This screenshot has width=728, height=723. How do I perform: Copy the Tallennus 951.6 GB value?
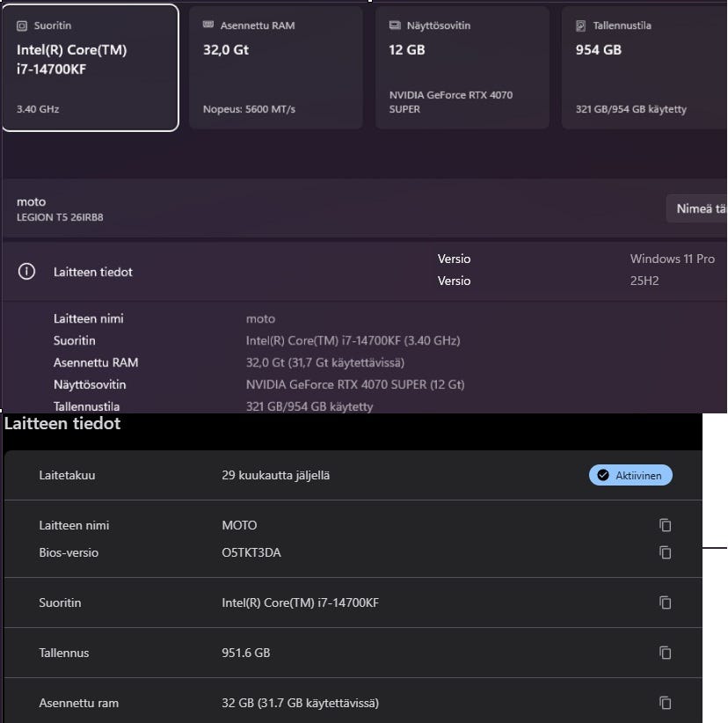pyautogui.click(x=666, y=653)
